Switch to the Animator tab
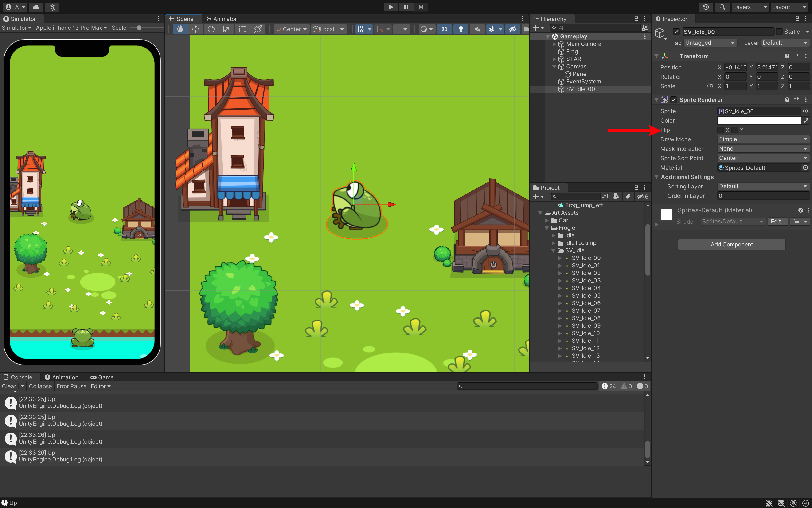 pos(222,19)
